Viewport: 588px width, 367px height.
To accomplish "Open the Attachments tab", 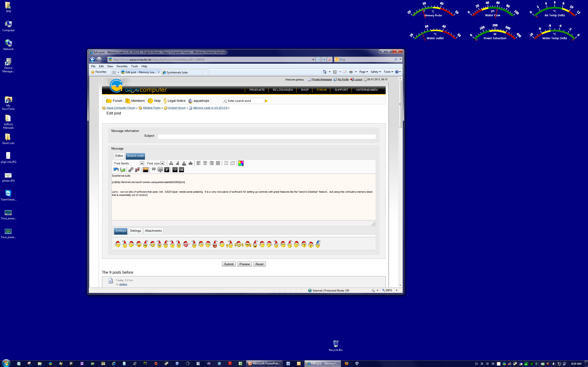I will 153,231.
